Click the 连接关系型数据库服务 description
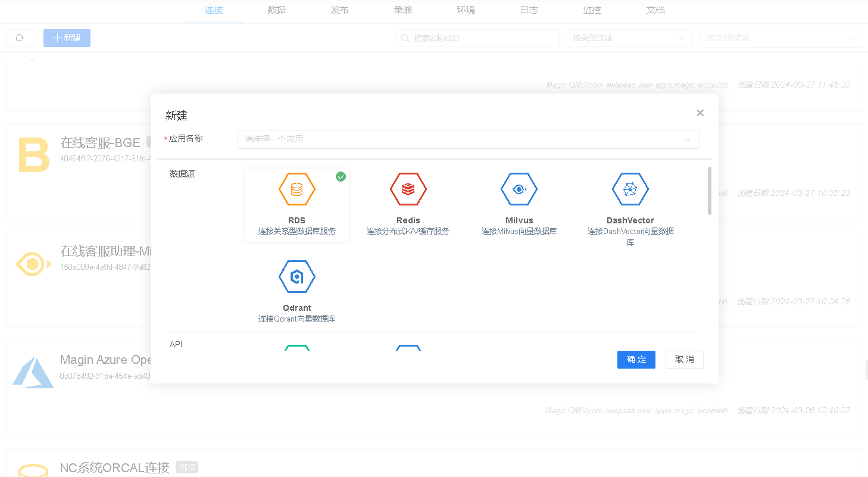This screenshot has width=868, height=477. pyautogui.click(x=297, y=231)
